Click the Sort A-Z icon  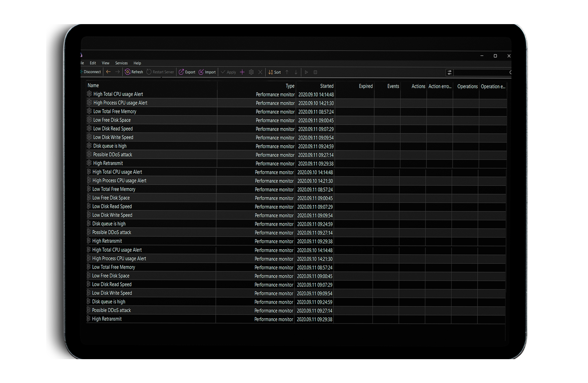271,72
